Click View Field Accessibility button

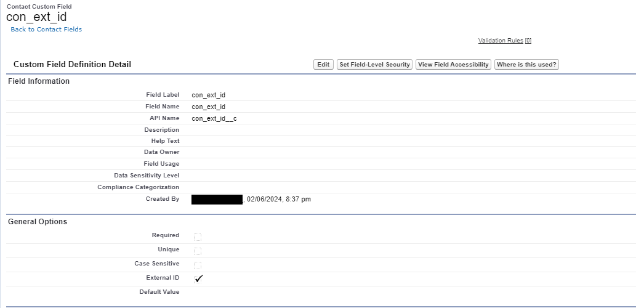point(453,65)
